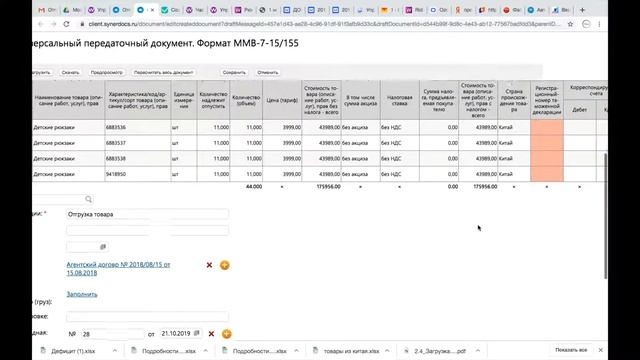
Task: Click the Отменить button
Action: (x=267, y=72)
